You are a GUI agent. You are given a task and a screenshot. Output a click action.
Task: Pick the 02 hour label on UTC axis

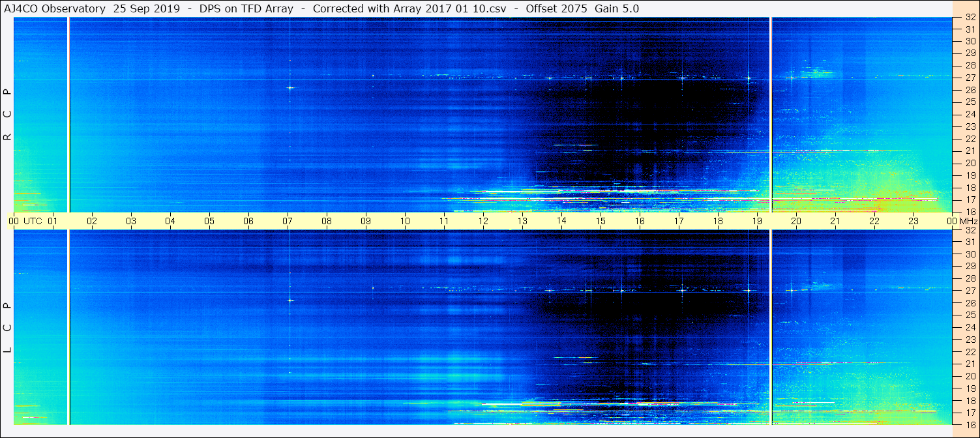[x=92, y=221]
